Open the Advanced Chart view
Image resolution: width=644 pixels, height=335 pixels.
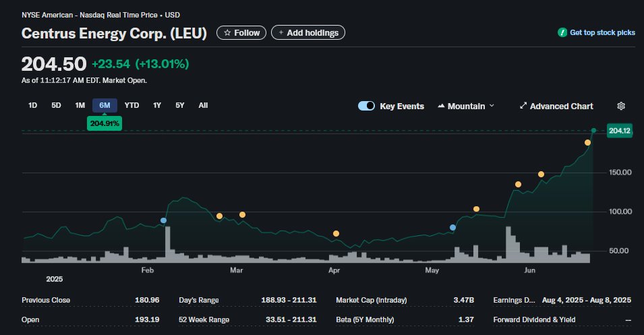pos(556,106)
